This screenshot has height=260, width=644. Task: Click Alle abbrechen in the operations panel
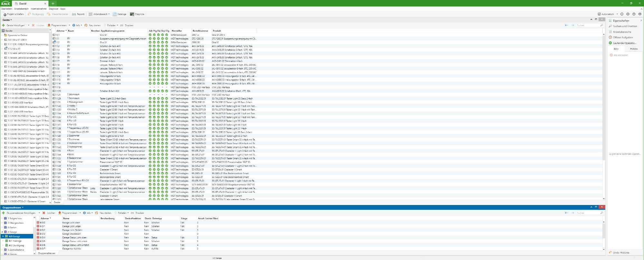tap(619, 55)
